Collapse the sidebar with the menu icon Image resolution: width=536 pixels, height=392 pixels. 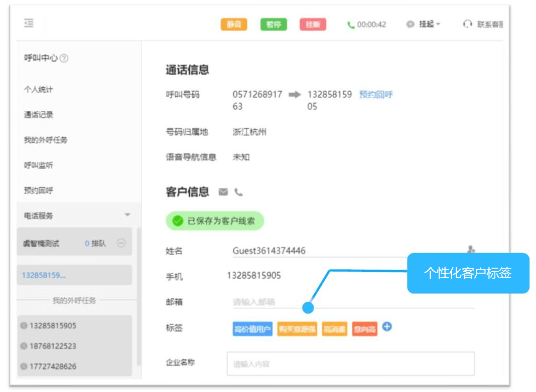pyautogui.click(x=29, y=23)
